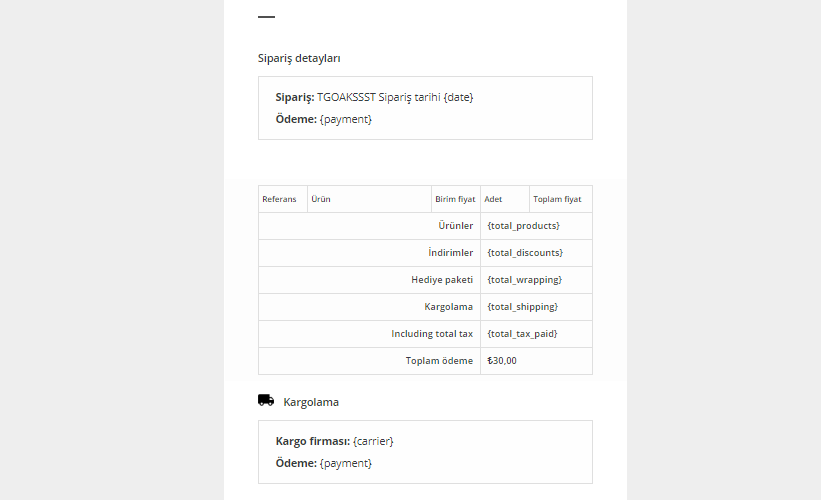This screenshot has width=821, height=500.
Task: Click the Toplam fiyat column header
Action: 557,199
